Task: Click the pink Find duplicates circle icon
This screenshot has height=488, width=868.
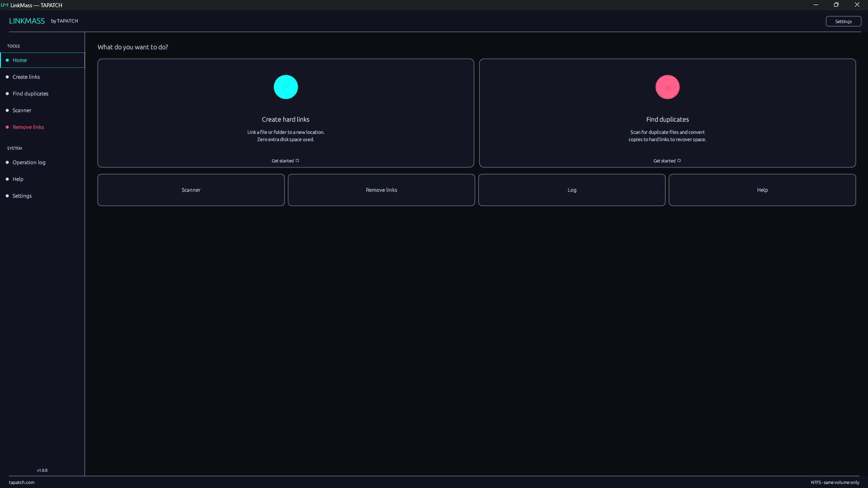Action: click(x=668, y=87)
